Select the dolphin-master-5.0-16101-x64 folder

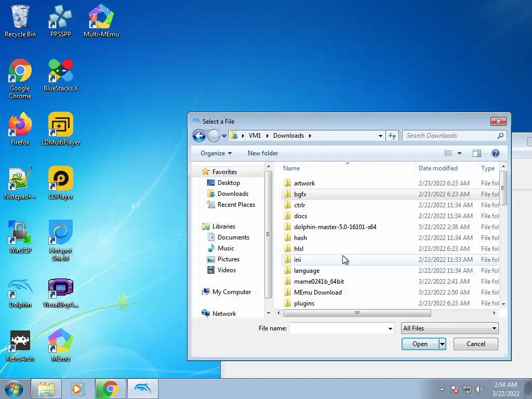click(x=390, y=227)
